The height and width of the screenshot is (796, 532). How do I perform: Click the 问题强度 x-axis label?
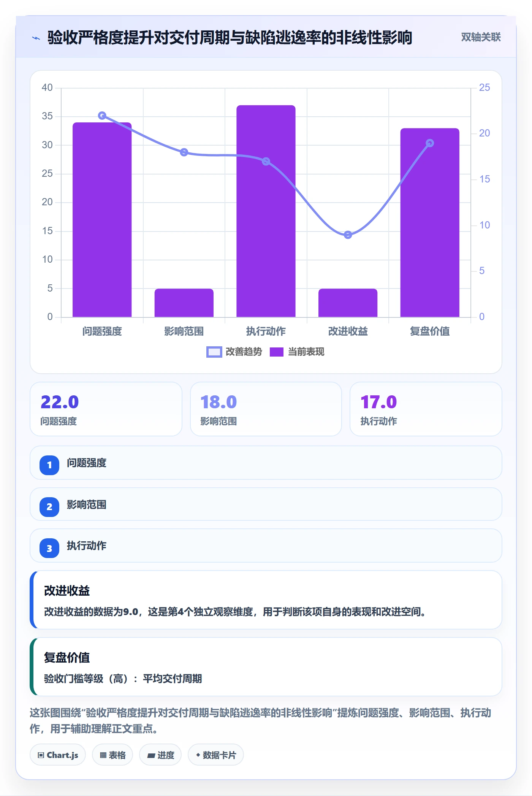[102, 331]
